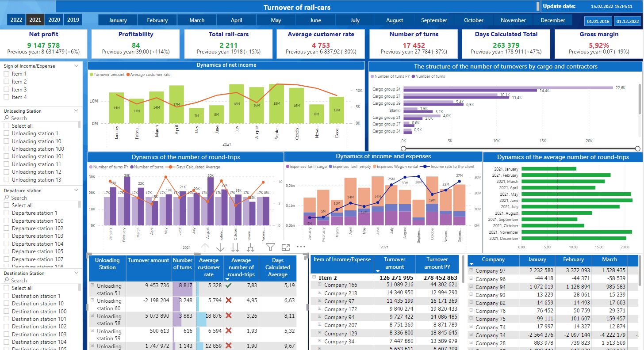This screenshot has height=350, width=644.
Task: Select the March month tab
Action: [x=196, y=19]
